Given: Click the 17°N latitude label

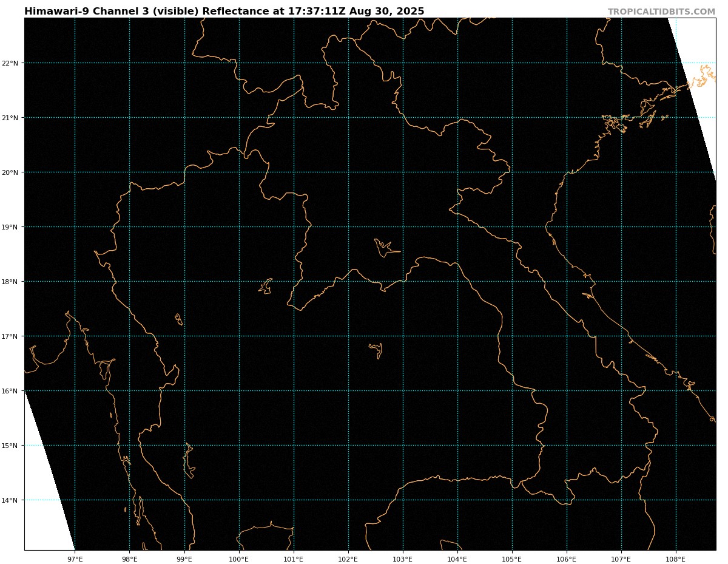Looking at the screenshot, I should (x=10, y=336).
